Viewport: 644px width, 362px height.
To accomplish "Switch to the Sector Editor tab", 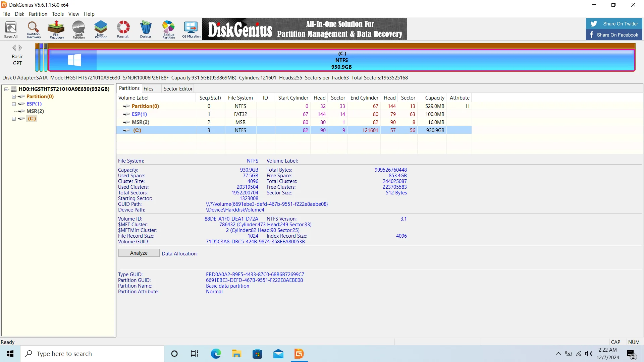I will 178,89.
